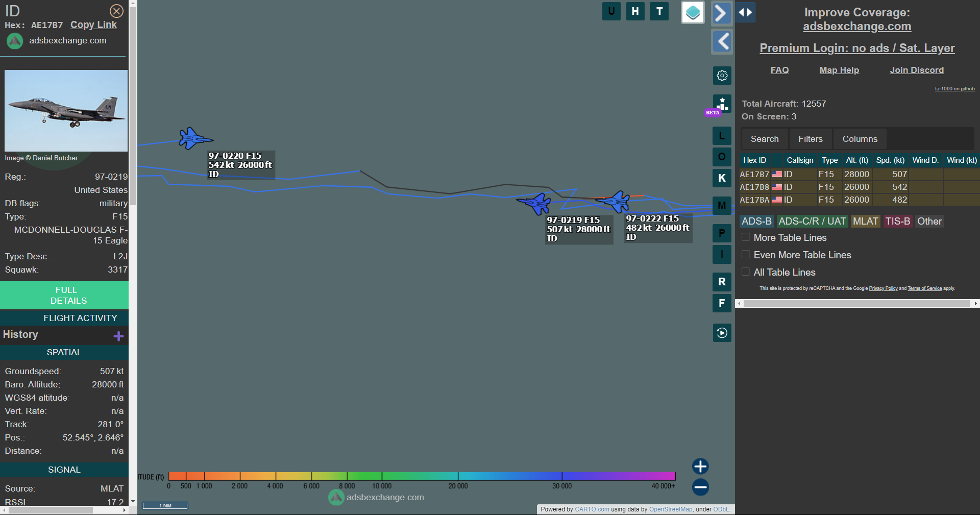Image resolution: width=980 pixels, height=515 pixels.
Task: Open the OpenStreetMap attribution link
Action: 671,509
